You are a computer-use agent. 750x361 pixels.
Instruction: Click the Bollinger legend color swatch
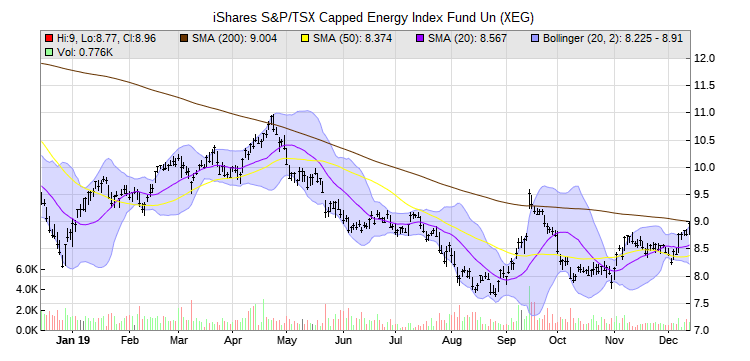(x=534, y=39)
